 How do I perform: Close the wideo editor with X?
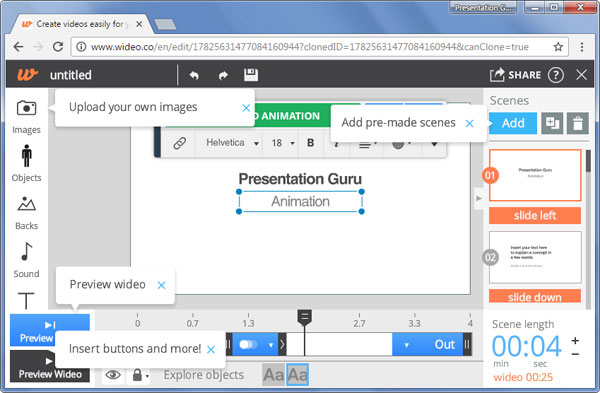[581, 75]
